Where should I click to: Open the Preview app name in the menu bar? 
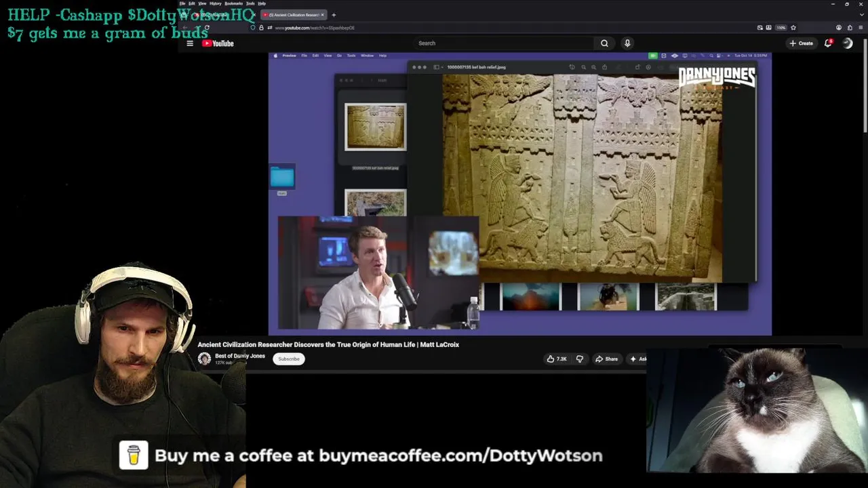(x=290, y=56)
